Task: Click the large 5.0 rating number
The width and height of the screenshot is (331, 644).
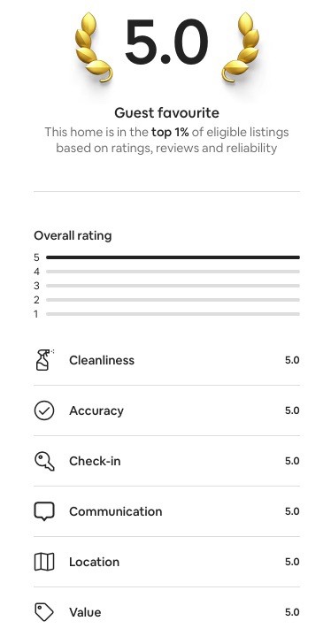Action: pos(166,42)
